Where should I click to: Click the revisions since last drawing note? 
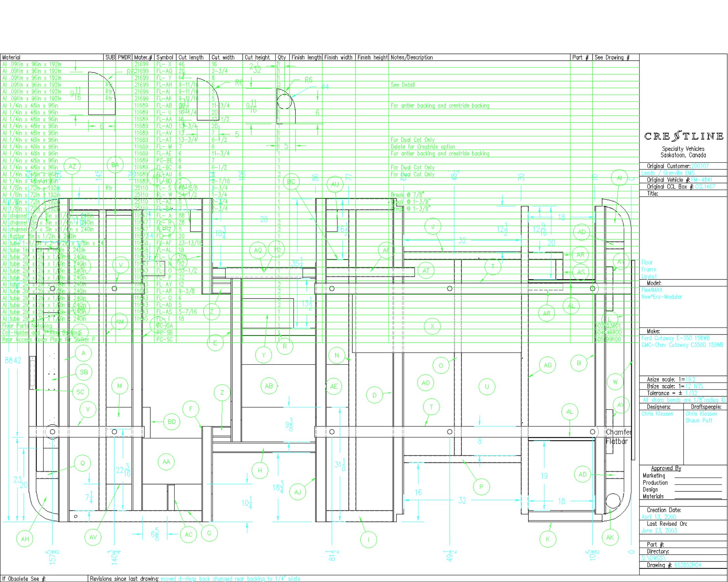230,579
